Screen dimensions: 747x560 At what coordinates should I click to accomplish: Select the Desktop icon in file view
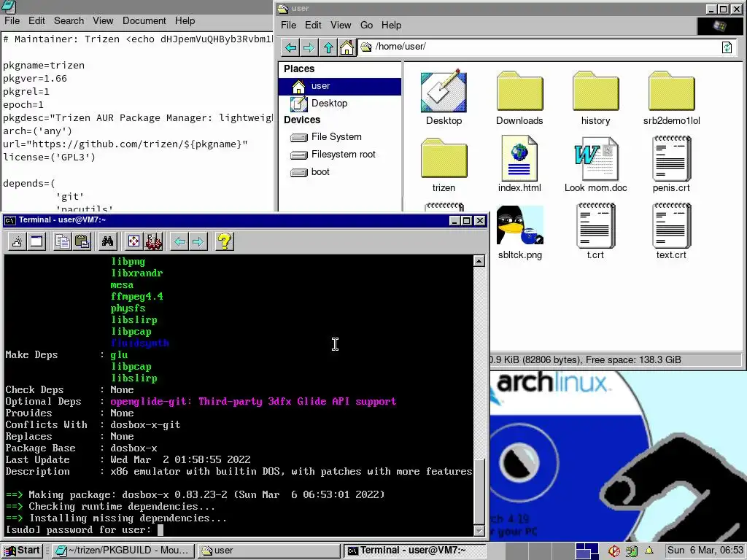pyautogui.click(x=444, y=98)
